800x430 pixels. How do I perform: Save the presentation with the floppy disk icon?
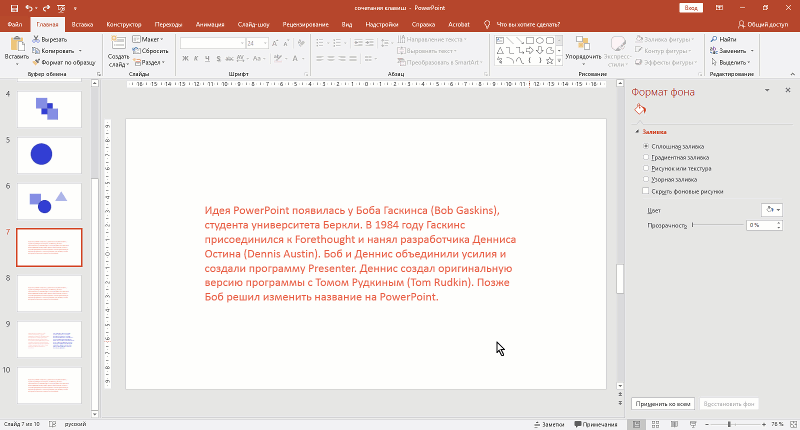[x=14, y=8]
